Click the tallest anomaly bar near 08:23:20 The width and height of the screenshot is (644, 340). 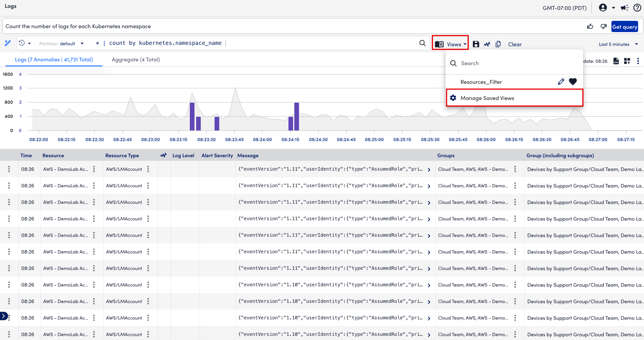point(192,116)
